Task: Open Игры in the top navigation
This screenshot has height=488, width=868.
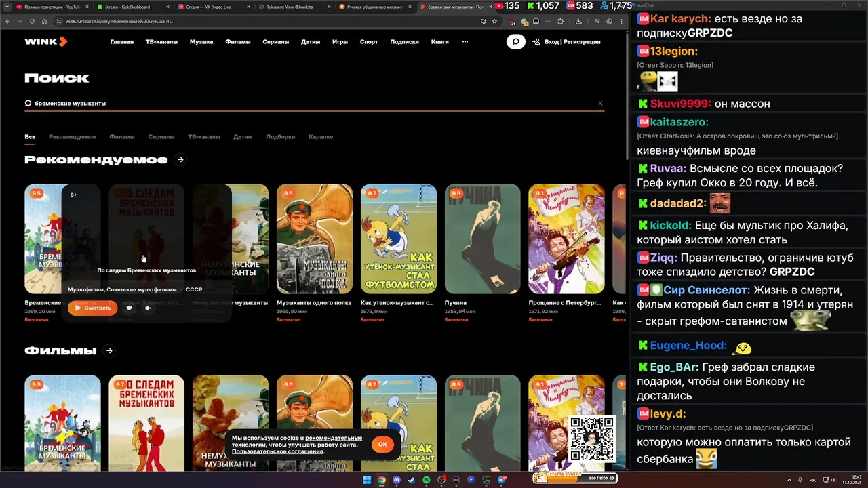Action: coord(340,42)
